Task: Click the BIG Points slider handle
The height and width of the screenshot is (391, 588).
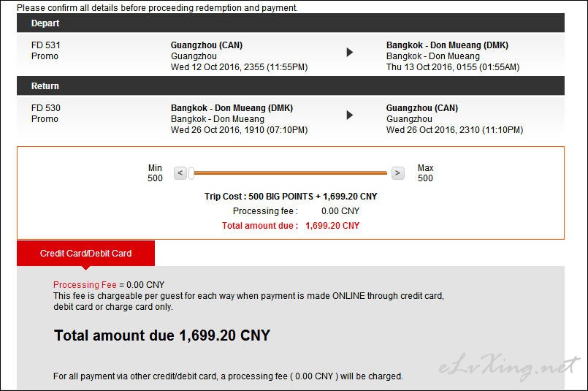Action: point(191,173)
